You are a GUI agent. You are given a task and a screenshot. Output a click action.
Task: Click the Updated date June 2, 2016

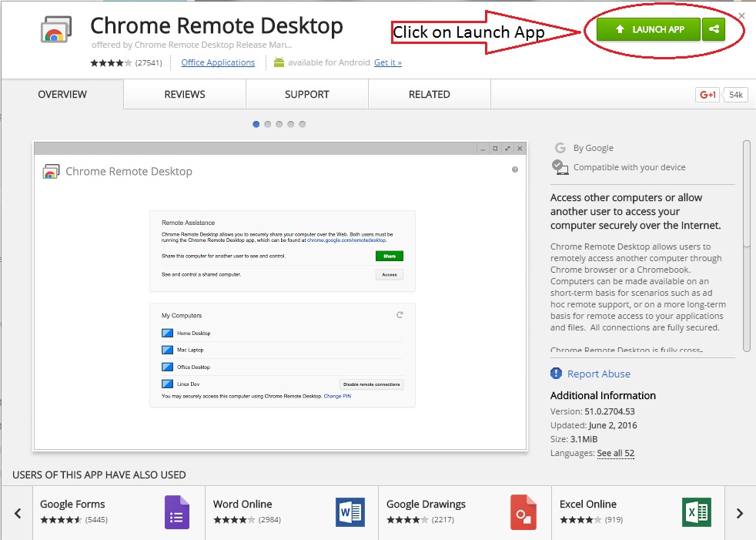coord(612,425)
